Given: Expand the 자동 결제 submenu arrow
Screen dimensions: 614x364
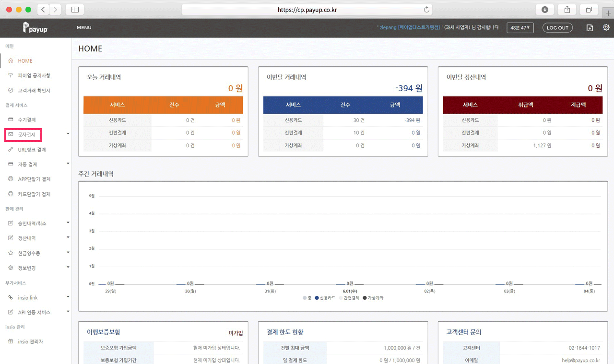Looking at the screenshot, I should coord(68,163).
